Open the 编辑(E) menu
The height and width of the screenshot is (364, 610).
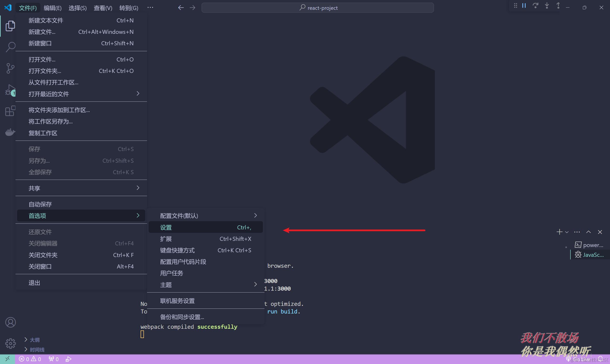click(x=52, y=8)
